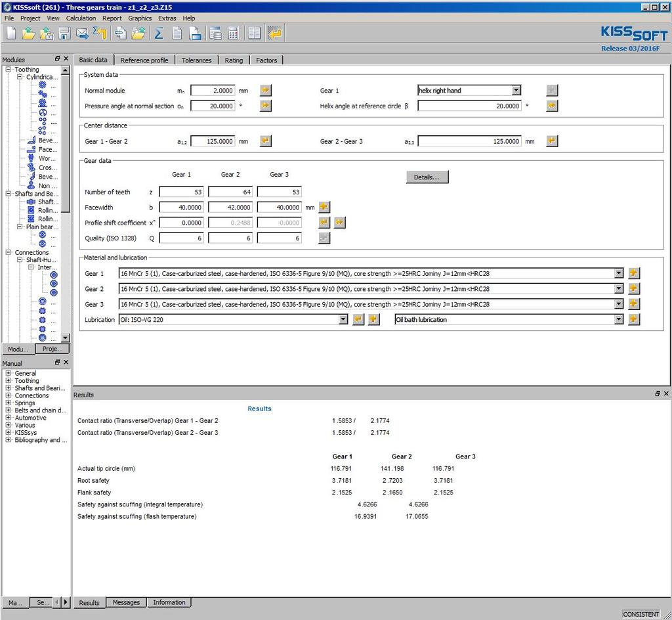Open the manual book toolbar icon
This screenshot has height=620, width=672.
click(x=254, y=33)
